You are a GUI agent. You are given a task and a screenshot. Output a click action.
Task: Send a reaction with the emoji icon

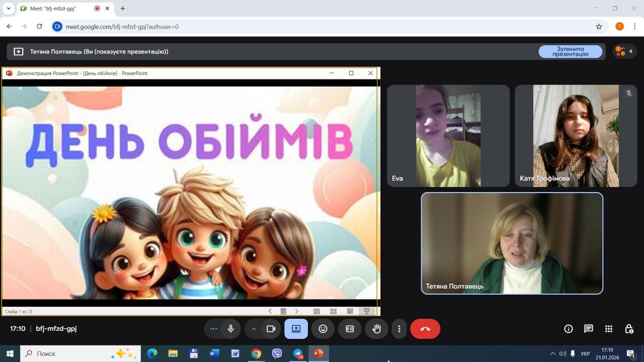pos(323,329)
